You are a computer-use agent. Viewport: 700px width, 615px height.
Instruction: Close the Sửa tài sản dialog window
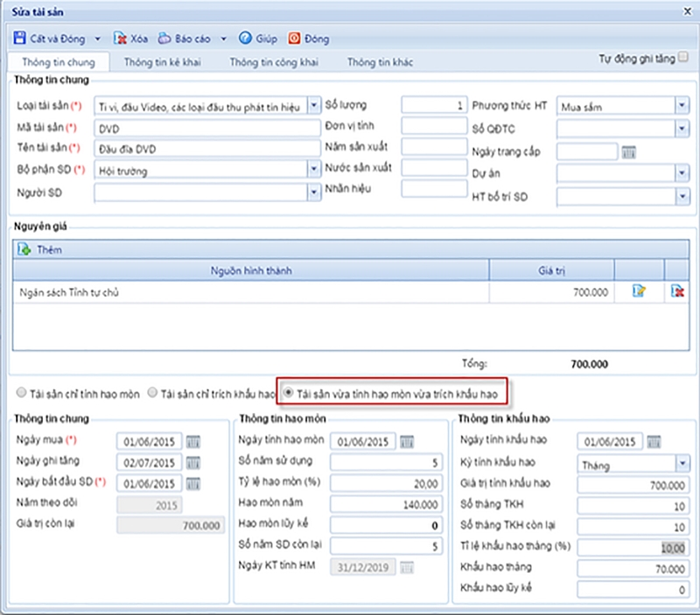(x=688, y=11)
